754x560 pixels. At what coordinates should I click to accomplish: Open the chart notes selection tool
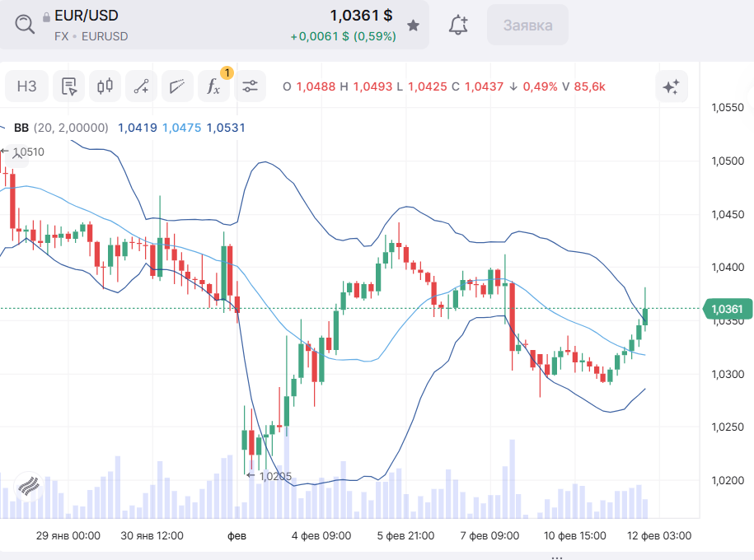click(x=69, y=86)
